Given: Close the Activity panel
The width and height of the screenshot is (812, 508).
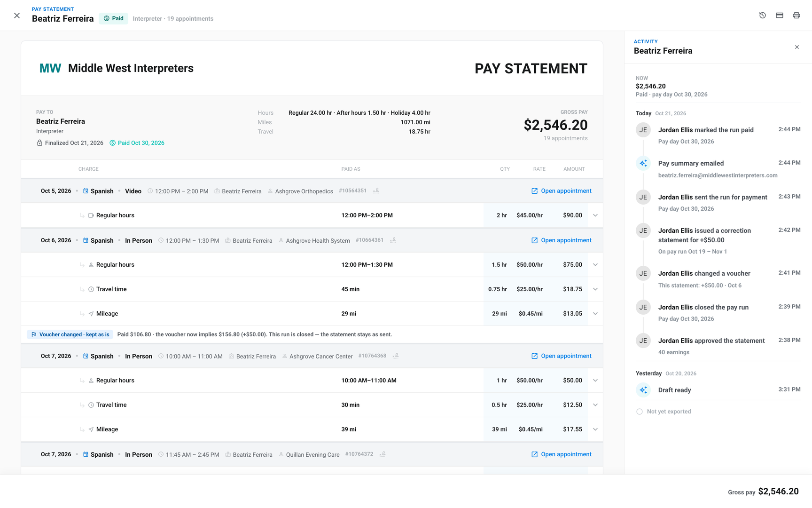Looking at the screenshot, I should pyautogui.click(x=797, y=47).
